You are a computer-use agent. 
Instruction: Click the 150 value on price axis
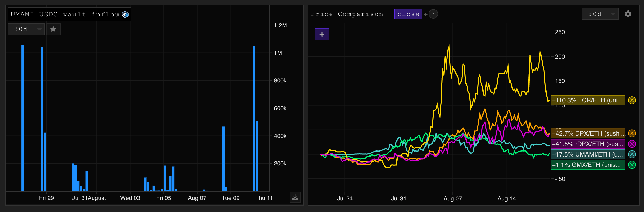click(x=560, y=81)
